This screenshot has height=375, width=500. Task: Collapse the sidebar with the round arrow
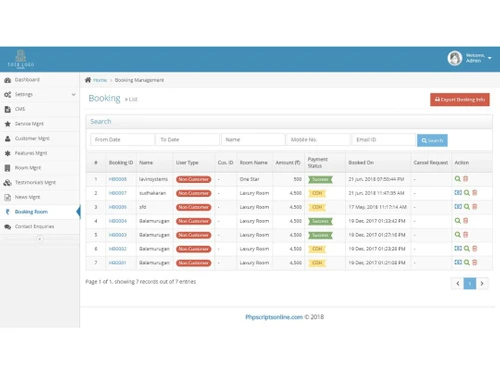pos(40,239)
